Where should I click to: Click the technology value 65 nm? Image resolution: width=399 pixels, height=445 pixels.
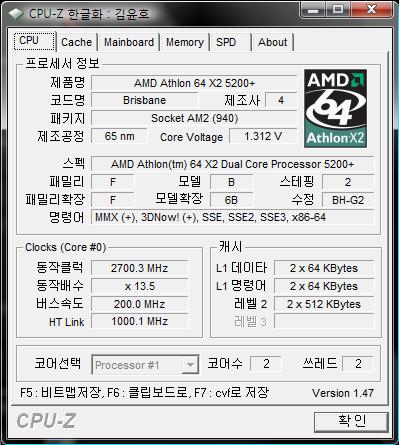click(x=119, y=136)
